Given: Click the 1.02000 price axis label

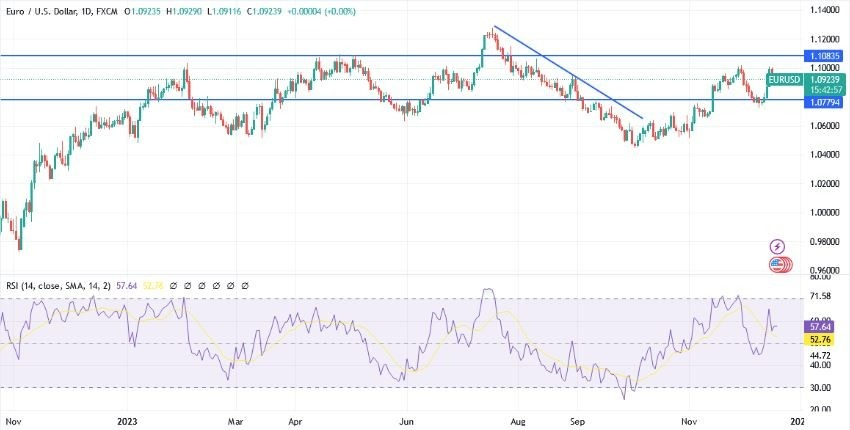Looking at the screenshot, I should (825, 184).
